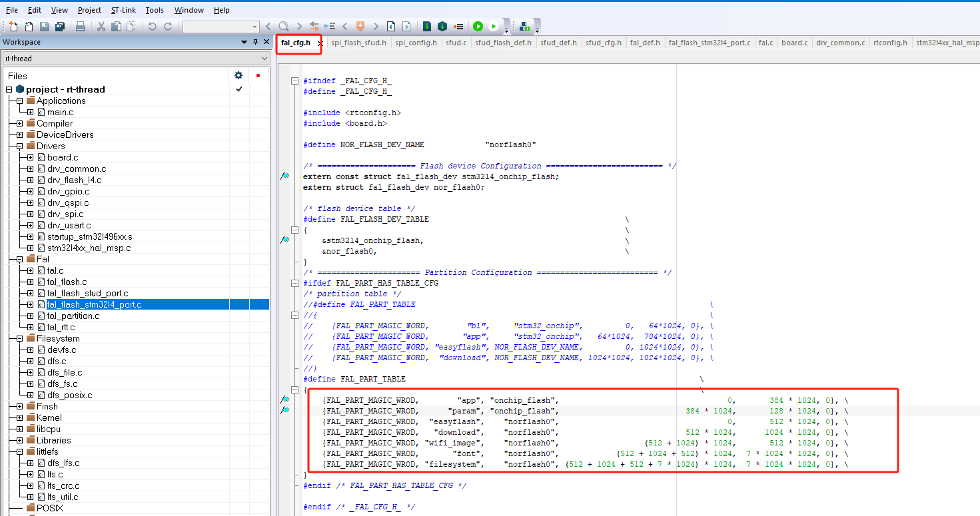Open the quick search dropdown box
The image size is (980, 516).
click(x=221, y=27)
